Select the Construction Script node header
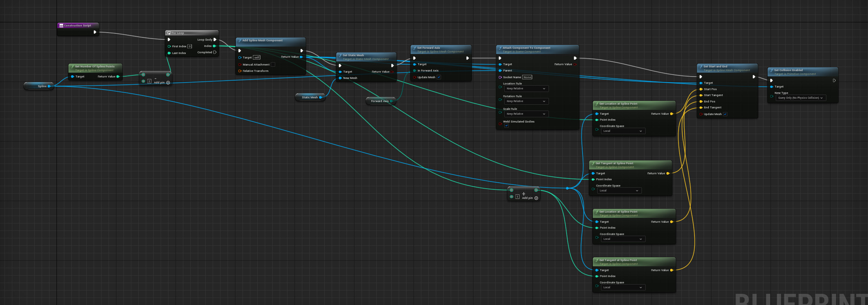Viewport: 868px width, 305px height. (x=78, y=25)
